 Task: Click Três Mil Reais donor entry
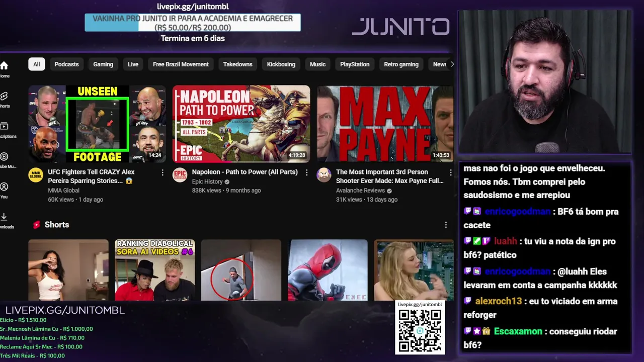[32, 356]
